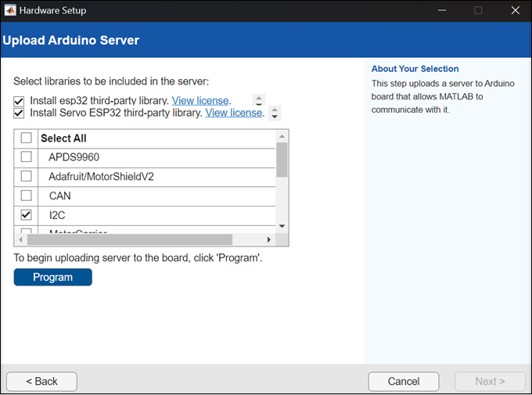The height and width of the screenshot is (395, 532).
Task: Click the horizontal scroll-right arrow
Action: tap(269, 239)
